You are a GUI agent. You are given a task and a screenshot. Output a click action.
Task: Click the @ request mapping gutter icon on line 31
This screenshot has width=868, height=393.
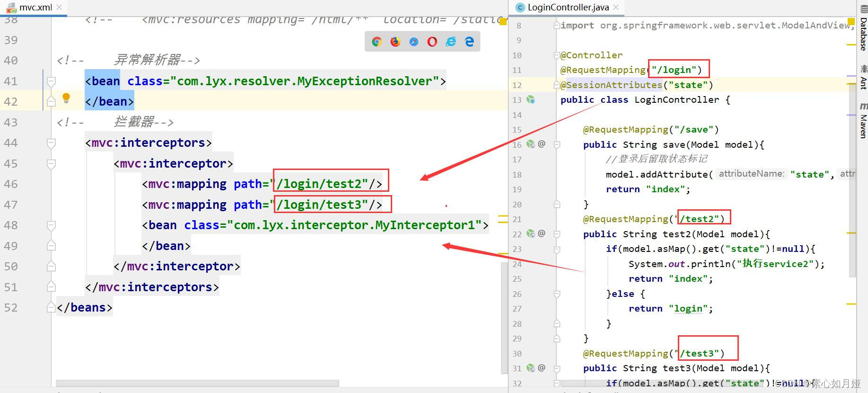click(542, 368)
